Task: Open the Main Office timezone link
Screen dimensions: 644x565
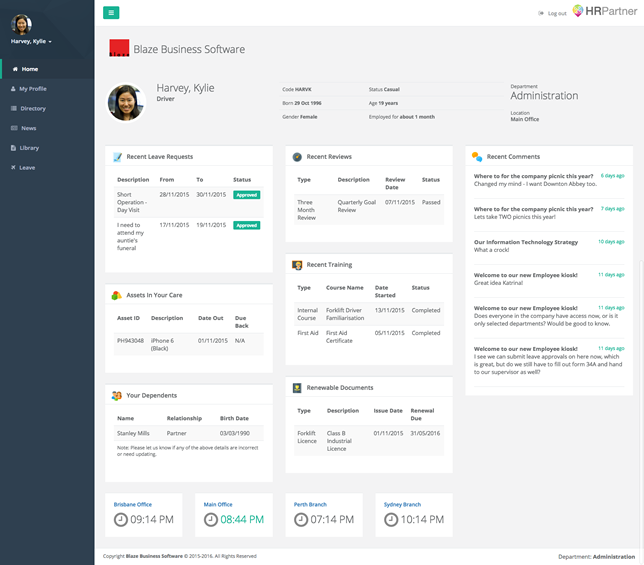Action: pos(218,505)
